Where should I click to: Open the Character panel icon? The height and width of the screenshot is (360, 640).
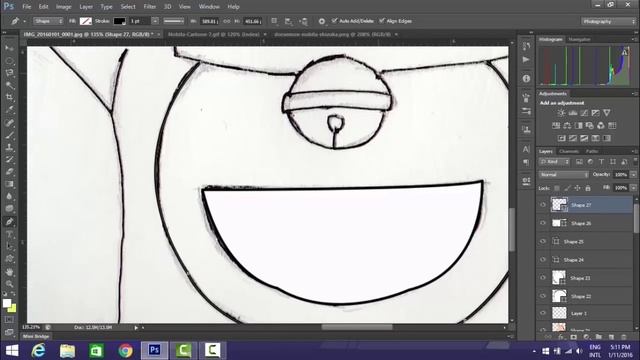point(526,149)
